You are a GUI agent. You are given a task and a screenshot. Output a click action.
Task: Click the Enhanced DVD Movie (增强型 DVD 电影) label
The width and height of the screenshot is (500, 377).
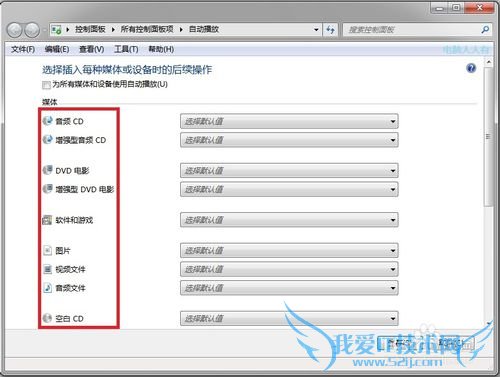click(x=85, y=189)
